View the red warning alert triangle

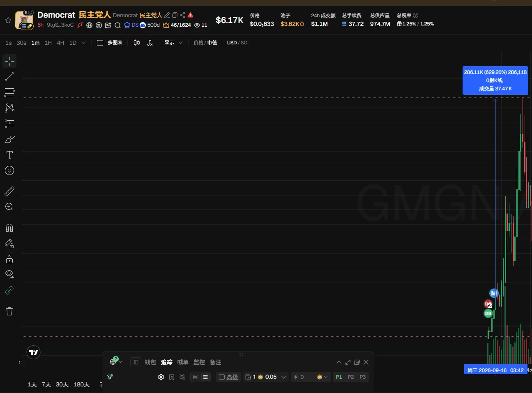coord(191,15)
